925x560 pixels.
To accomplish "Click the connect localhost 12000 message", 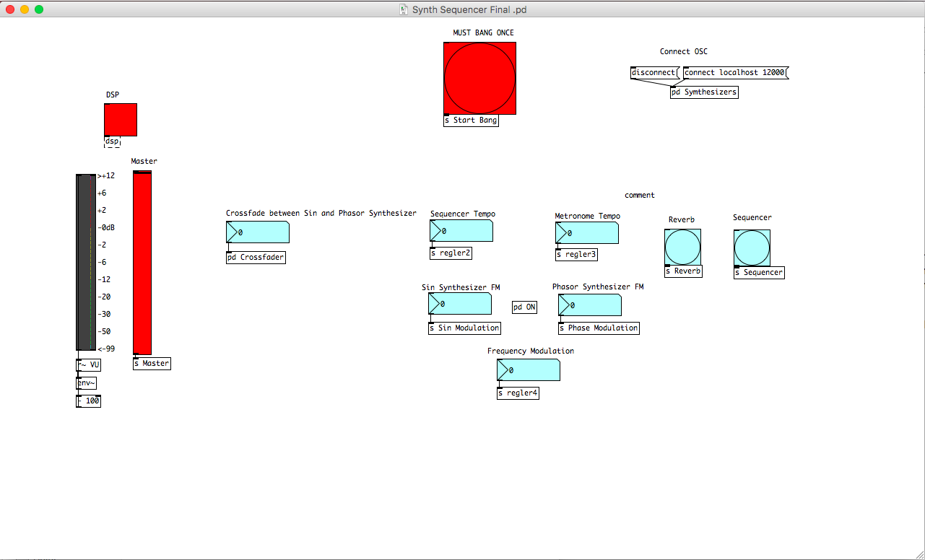I will 734,73.
